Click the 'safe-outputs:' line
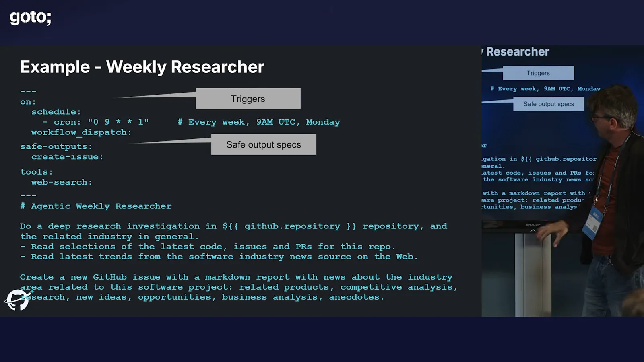Viewport: 644px width, 362px height. coord(56,146)
